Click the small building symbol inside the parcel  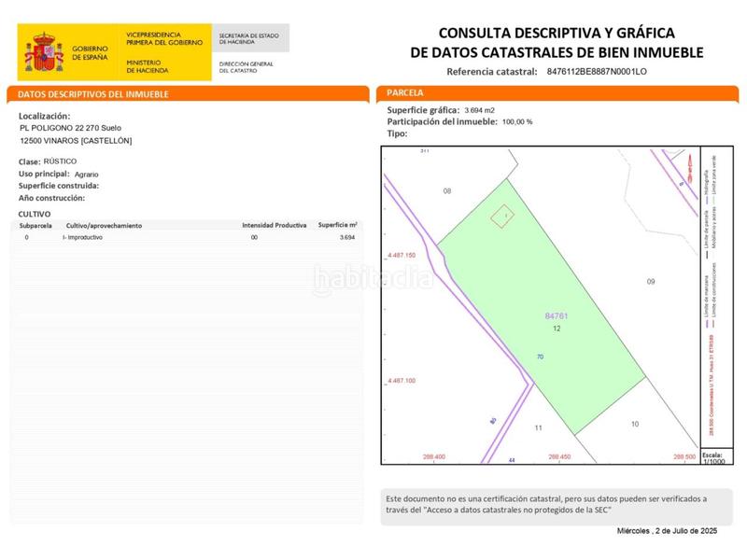point(500,215)
